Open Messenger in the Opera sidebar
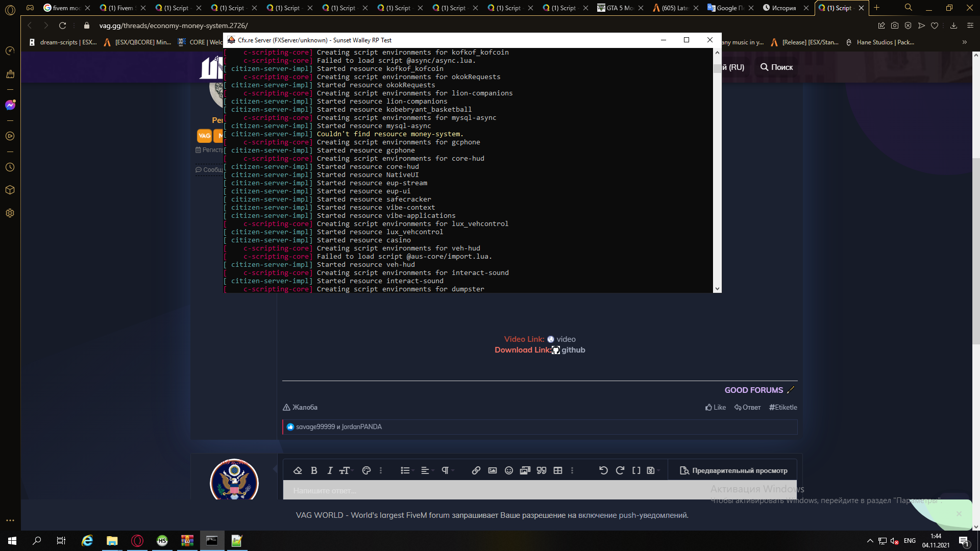Screen dimensions: 980x551 point(10,105)
